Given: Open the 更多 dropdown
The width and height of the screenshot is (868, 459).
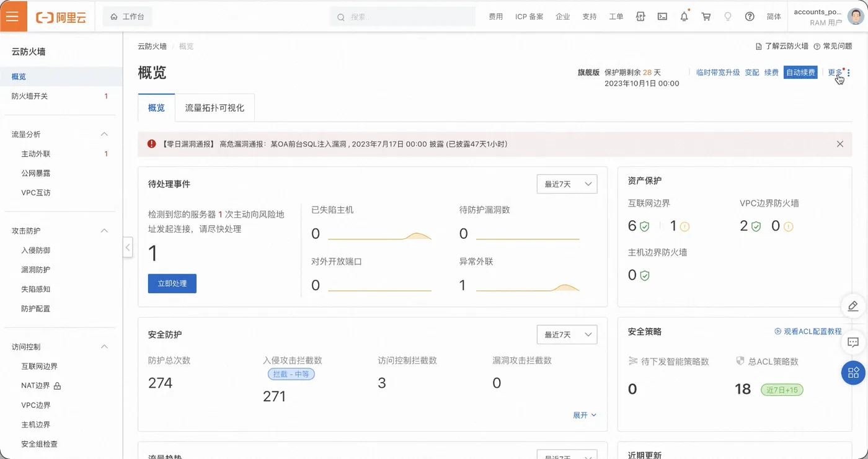Looking at the screenshot, I should pos(835,73).
